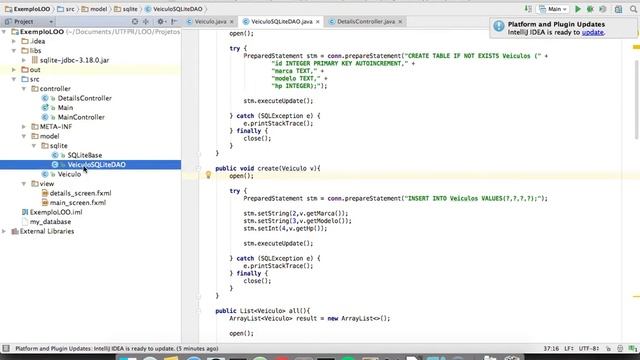The width and height of the screenshot is (640, 360).
Task: Hide Project panel icon
Action: pos(174,22)
